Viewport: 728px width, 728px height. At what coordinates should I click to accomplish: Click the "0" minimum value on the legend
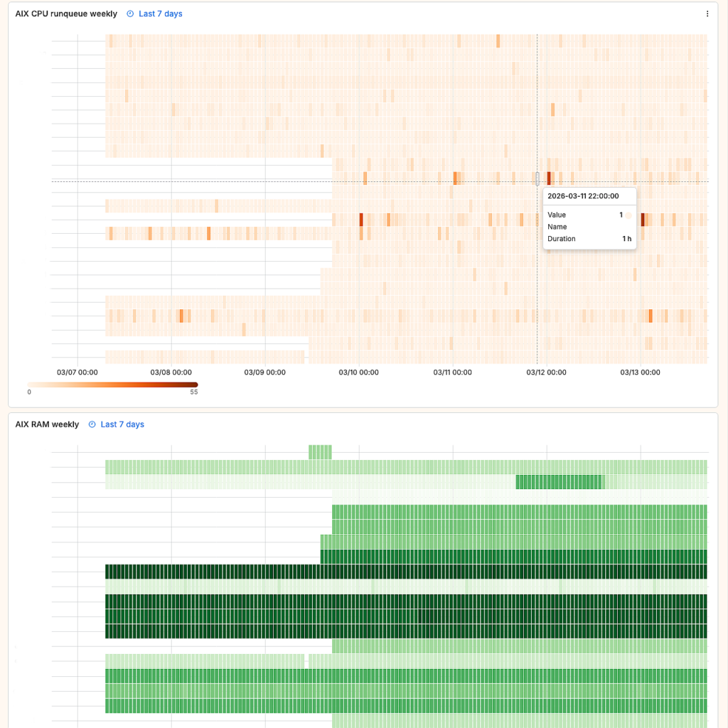click(x=29, y=392)
